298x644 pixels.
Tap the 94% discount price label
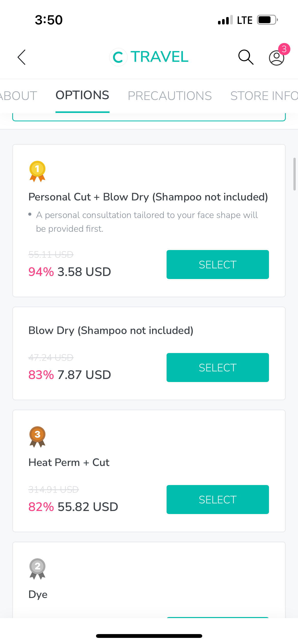pos(70,272)
